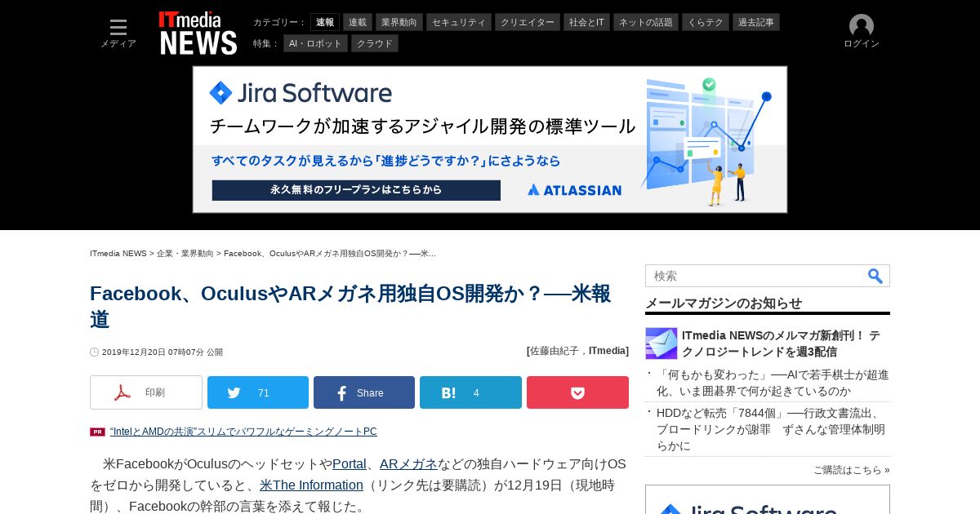Click the Twitter bird share button

click(258, 392)
